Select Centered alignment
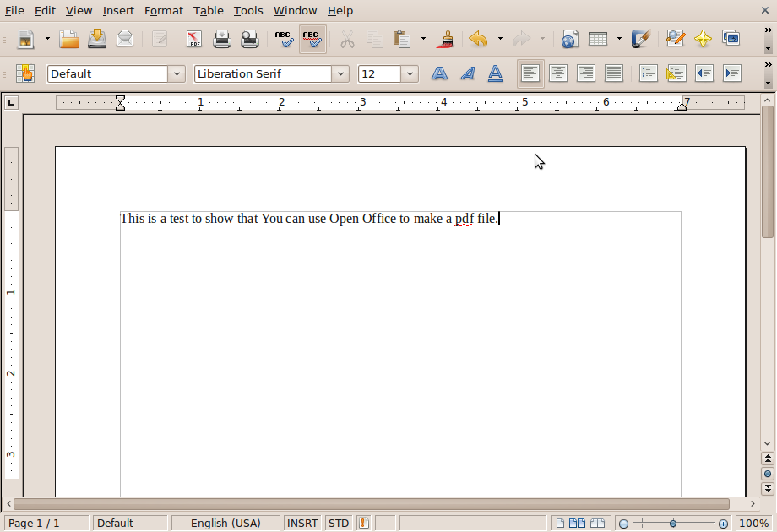This screenshot has width=777, height=532. pyautogui.click(x=558, y=73)
